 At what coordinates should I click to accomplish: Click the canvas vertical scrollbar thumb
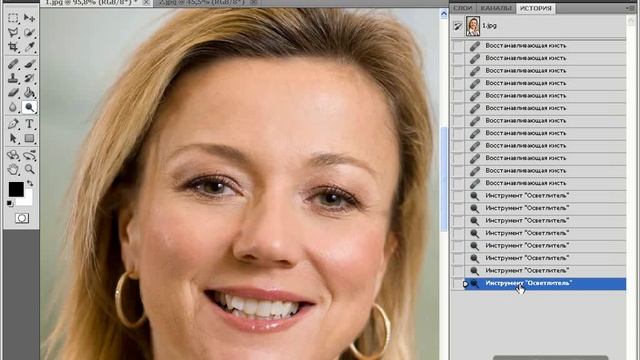[444, 179]
